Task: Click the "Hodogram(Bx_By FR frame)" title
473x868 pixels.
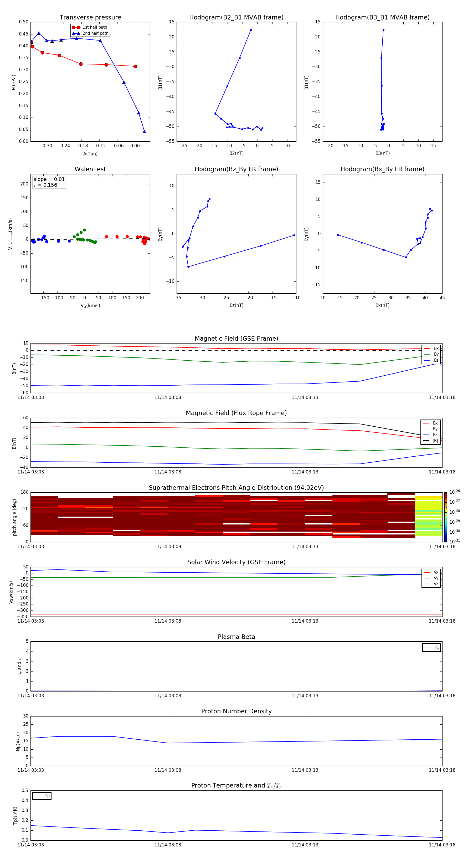Action: 382,169
